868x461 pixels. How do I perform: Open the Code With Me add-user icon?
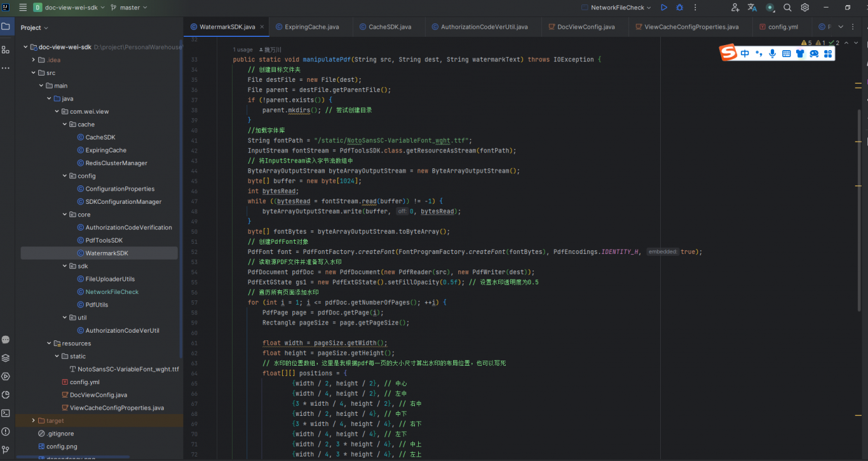point(735,8)
